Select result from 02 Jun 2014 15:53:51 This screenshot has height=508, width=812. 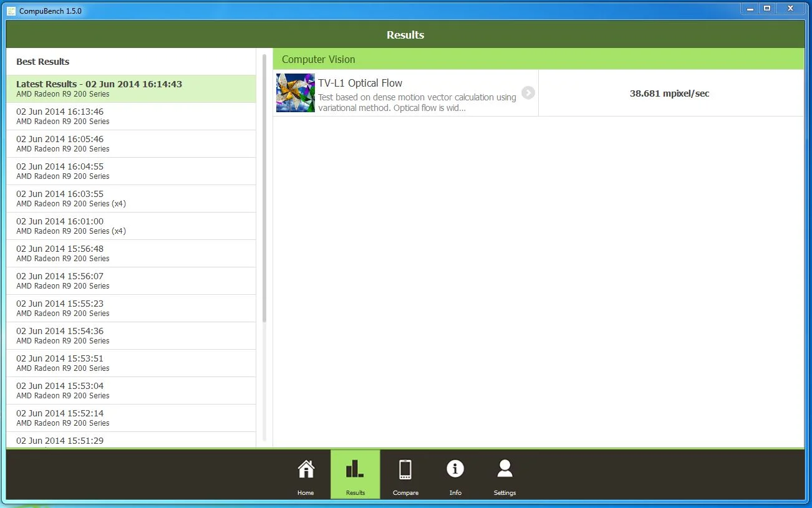131,363
